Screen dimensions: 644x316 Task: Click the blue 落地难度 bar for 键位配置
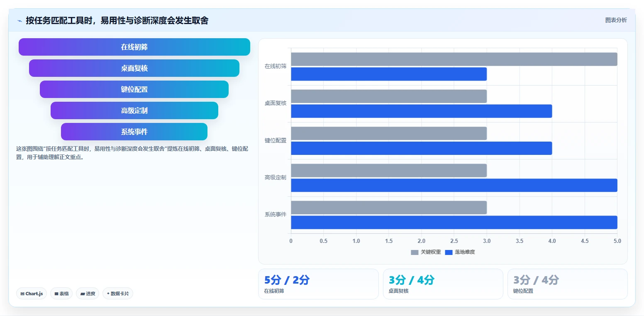[421, 148]
